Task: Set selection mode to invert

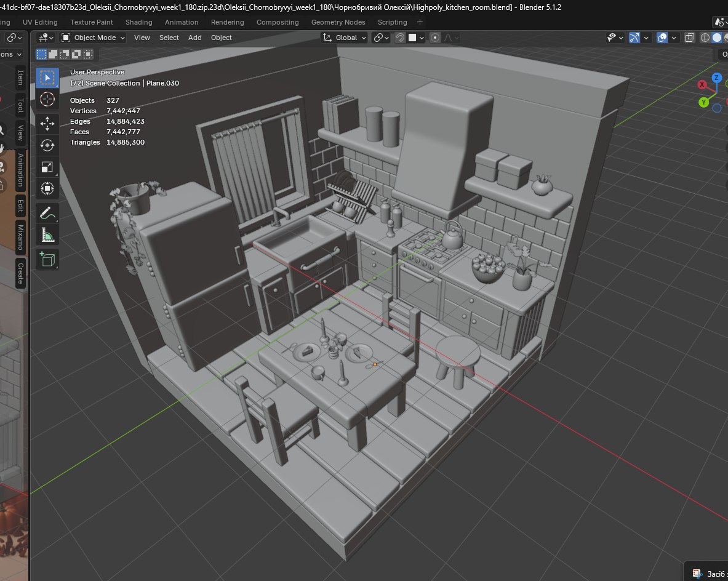Action: tap(76, 54)
